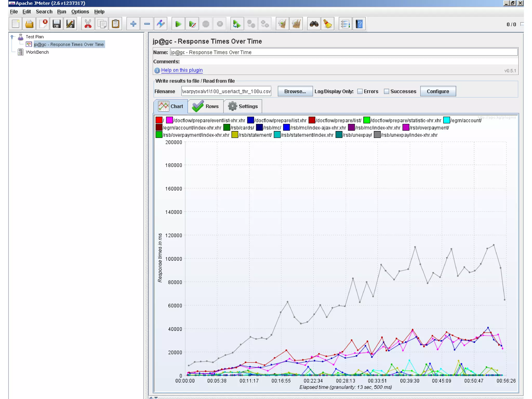Click the Function helper list icon

(345, 24)
